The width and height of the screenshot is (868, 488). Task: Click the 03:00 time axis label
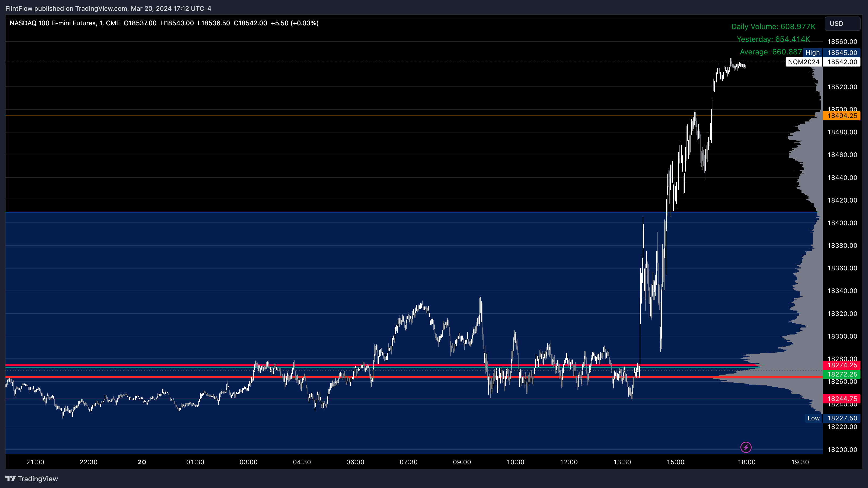(248, 462)
